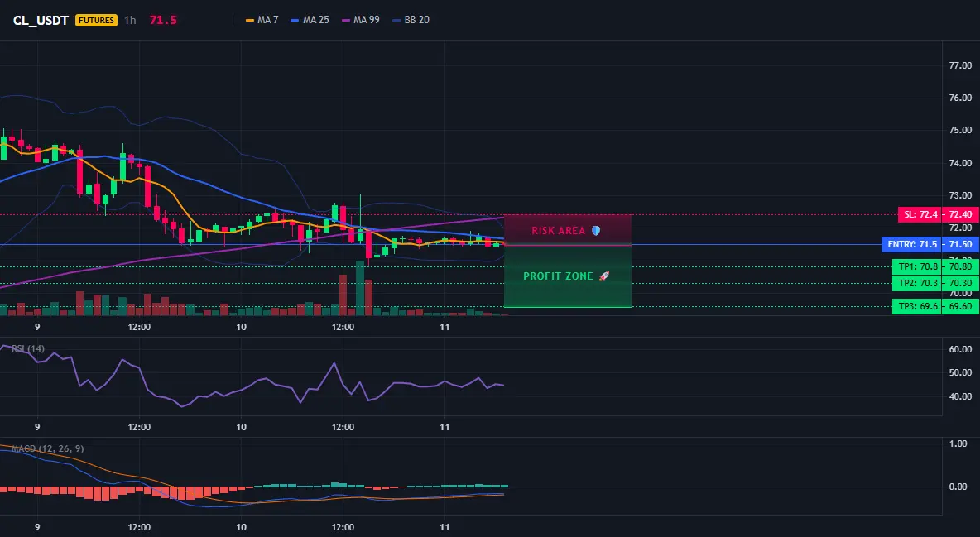This screenshot has height=537, width=980.
Task: Click 60.00 on the RSI axis
Action: click(x=960, y=349)
